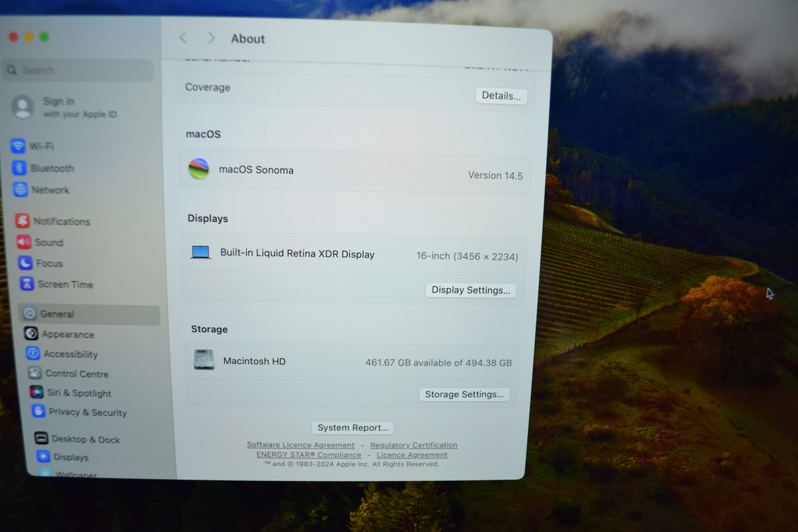798x532 pixels.
Task: Click the Sound speaker icon
Action: pyautogui.click(x=24, y=242)
